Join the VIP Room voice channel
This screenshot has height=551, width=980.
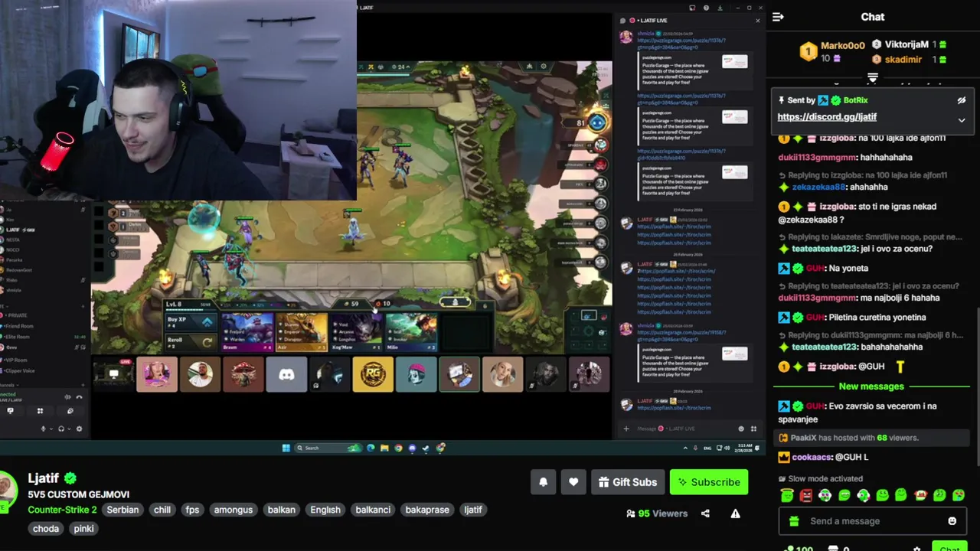(x=15, y=360)
